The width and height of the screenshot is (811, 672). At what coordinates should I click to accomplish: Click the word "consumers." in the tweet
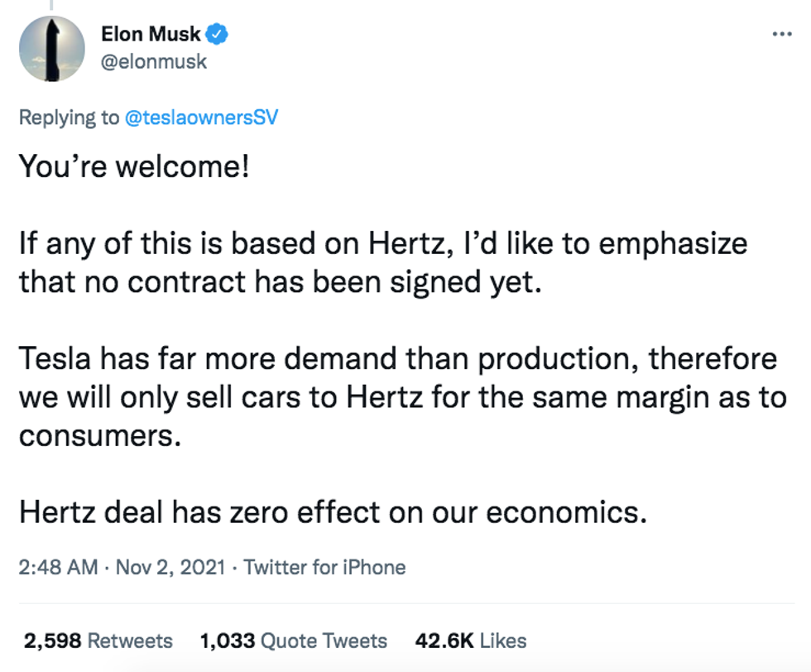click(x=99, y=436)
